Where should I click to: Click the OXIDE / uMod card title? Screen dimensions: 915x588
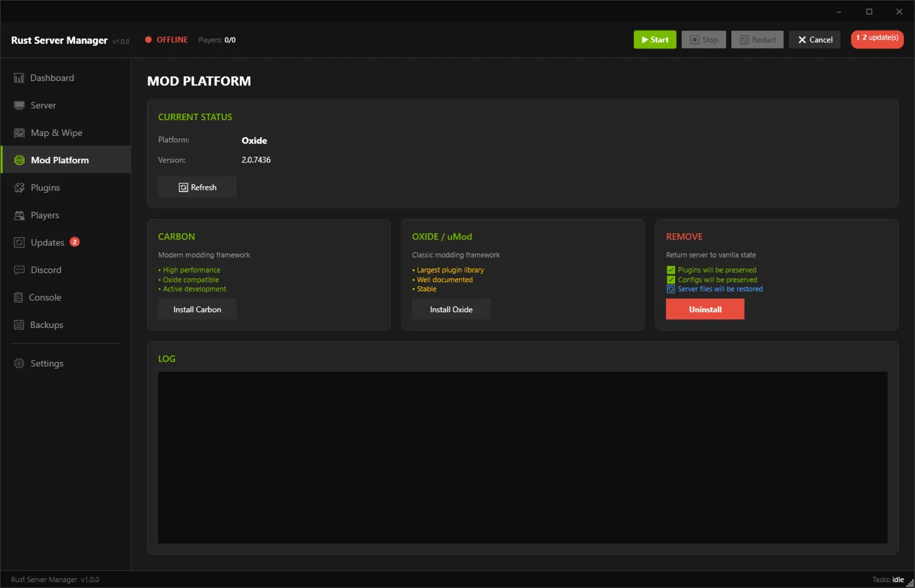442,237
